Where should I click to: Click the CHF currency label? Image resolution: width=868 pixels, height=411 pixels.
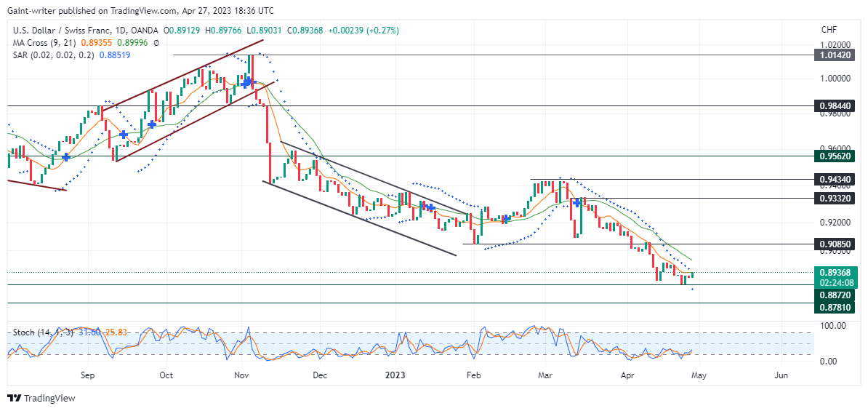click(x=829, y=29)
